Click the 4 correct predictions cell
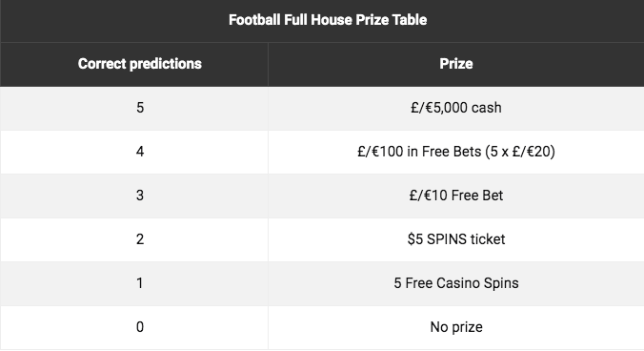644x351 pixels. (x=134, y=152)
